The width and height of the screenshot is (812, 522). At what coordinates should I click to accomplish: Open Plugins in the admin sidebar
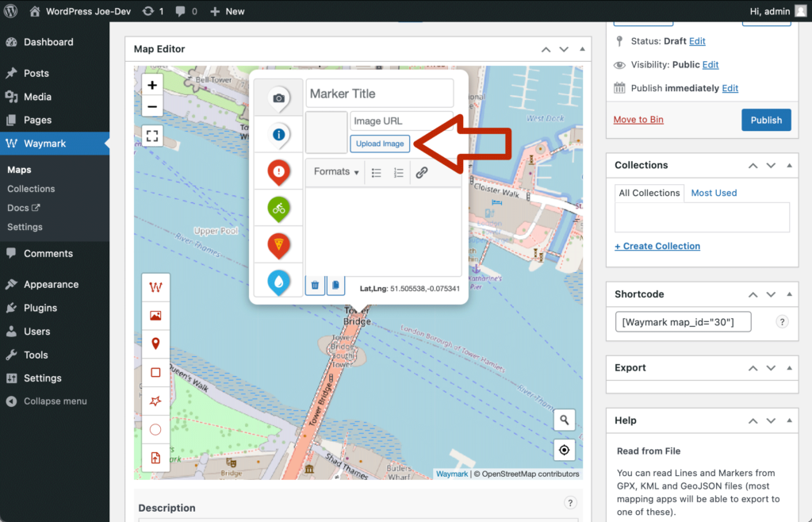(x=40, y=308)
